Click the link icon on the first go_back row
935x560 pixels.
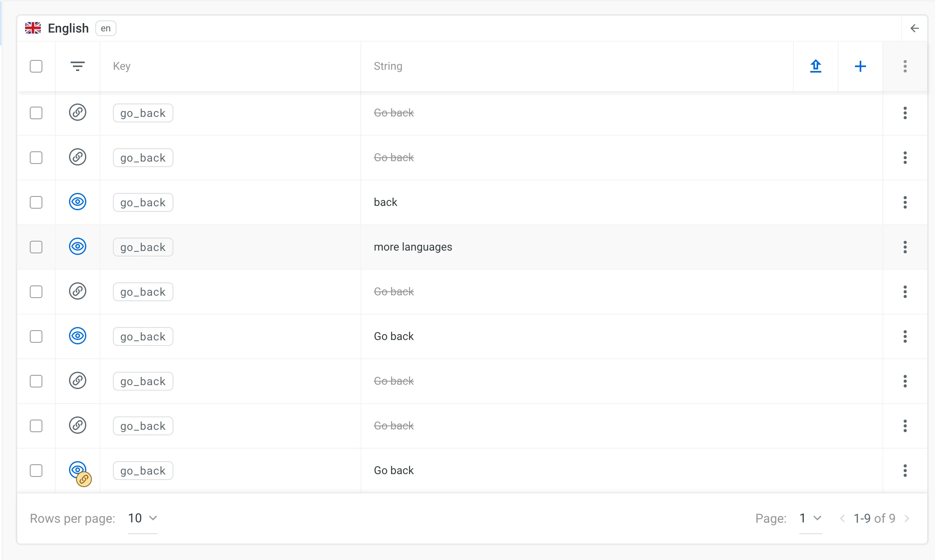coord(77,113)
